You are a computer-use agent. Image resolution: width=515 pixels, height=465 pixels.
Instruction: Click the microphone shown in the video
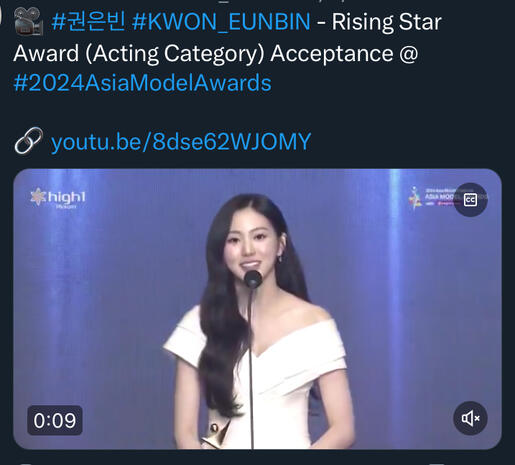(x=253, y=278)
